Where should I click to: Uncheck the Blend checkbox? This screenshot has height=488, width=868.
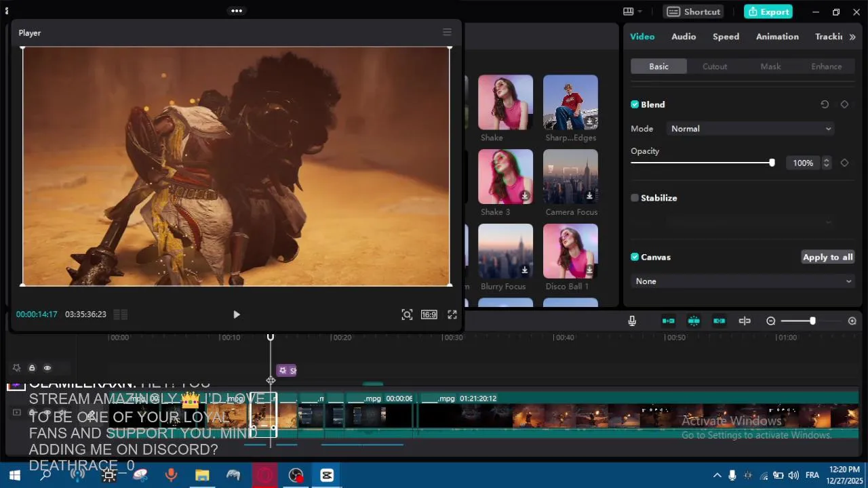tap(635, 104)
